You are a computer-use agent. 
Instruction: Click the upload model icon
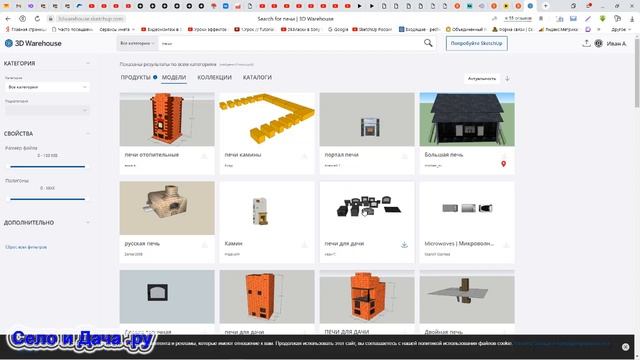(x=586, y=43)
